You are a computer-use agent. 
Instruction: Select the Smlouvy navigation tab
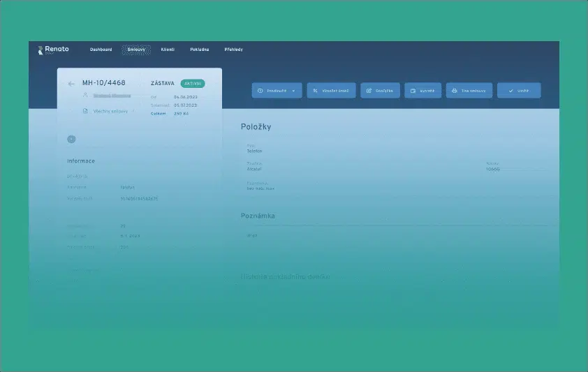(135, 50)
